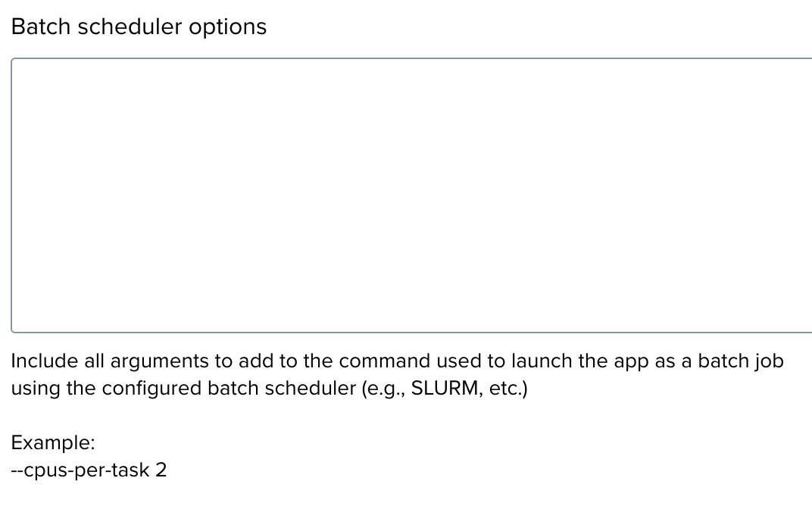Click the word "arguments" in the description
Screen dimensions: 812x506
click(142, 361)
